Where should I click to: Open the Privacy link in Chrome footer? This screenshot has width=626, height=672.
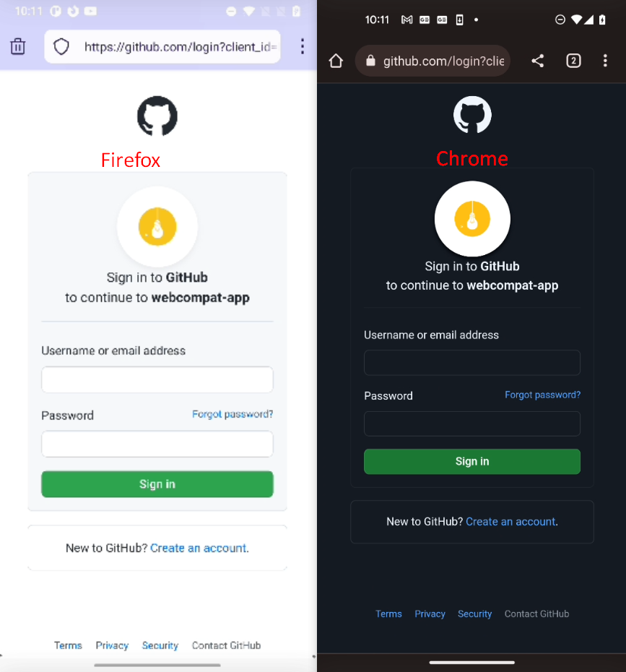[430, 613]
